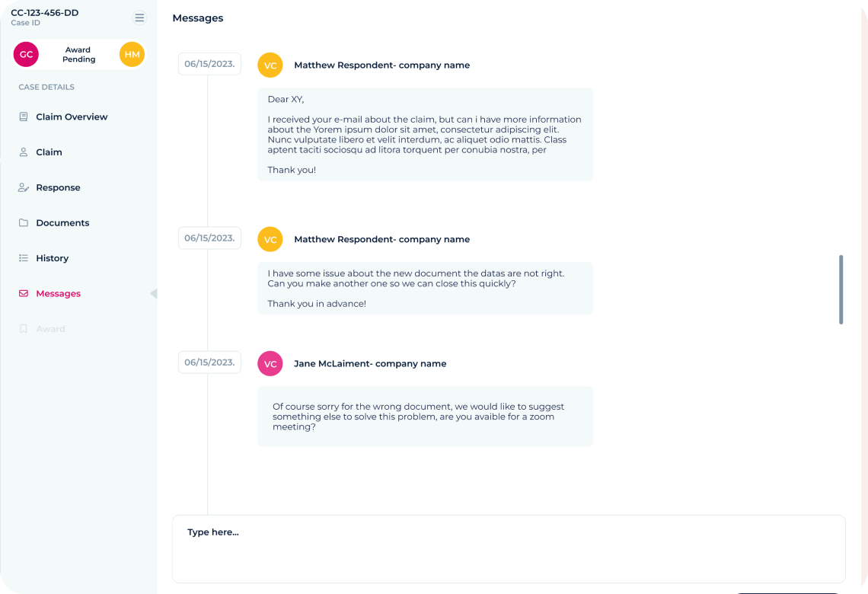The image size is (868, 594).
Task: Click the HM yellow avatar
Action: pos(132,54)
